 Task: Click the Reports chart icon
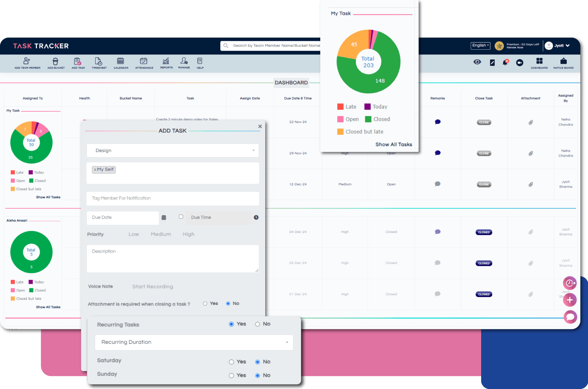(x=166, y=61)
